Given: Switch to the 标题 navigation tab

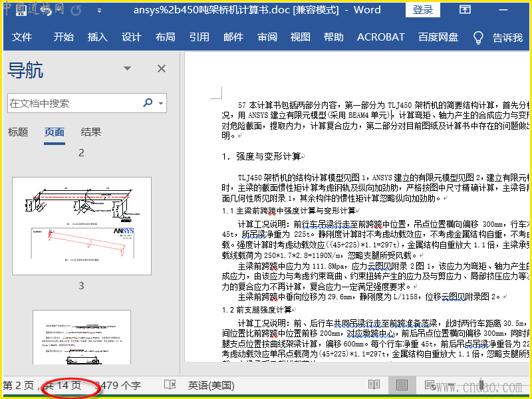Looking at the screenshot, I should [18, 132].
